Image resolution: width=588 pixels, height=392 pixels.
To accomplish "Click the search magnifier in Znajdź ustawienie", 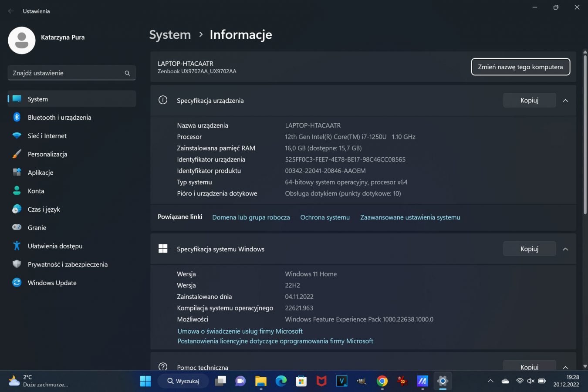I will click(x=127, y=73).
